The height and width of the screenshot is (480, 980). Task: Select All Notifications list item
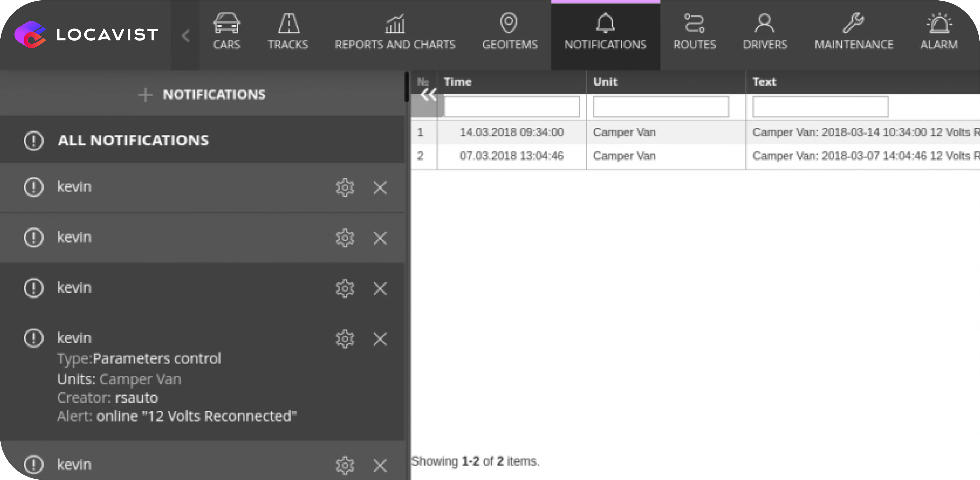(x=133, y=140)
